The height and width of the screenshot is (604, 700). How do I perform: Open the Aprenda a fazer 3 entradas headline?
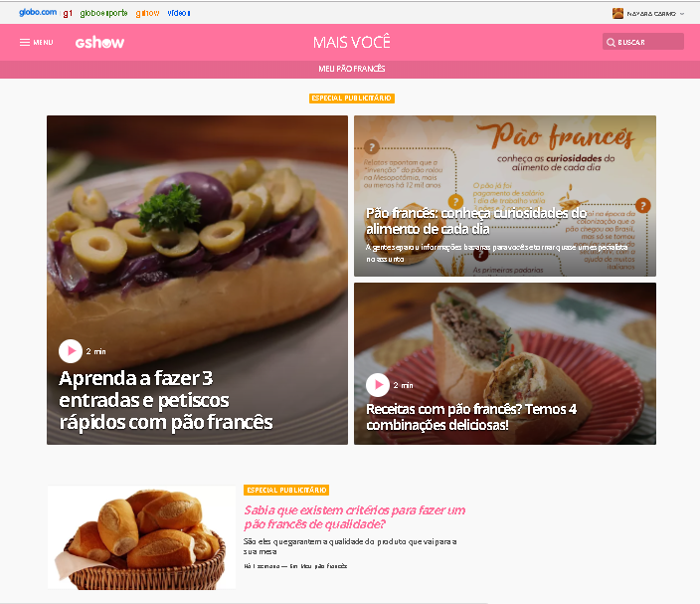pos(166,400)
